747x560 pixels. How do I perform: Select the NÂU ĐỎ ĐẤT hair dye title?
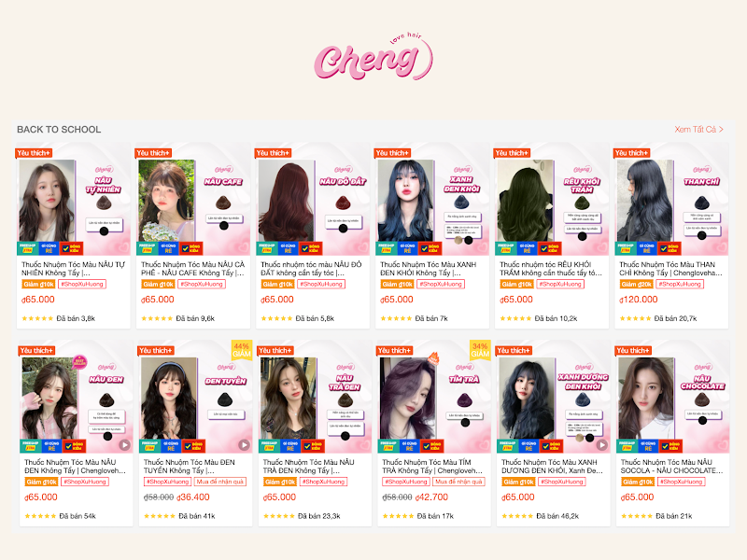point(311,269)
